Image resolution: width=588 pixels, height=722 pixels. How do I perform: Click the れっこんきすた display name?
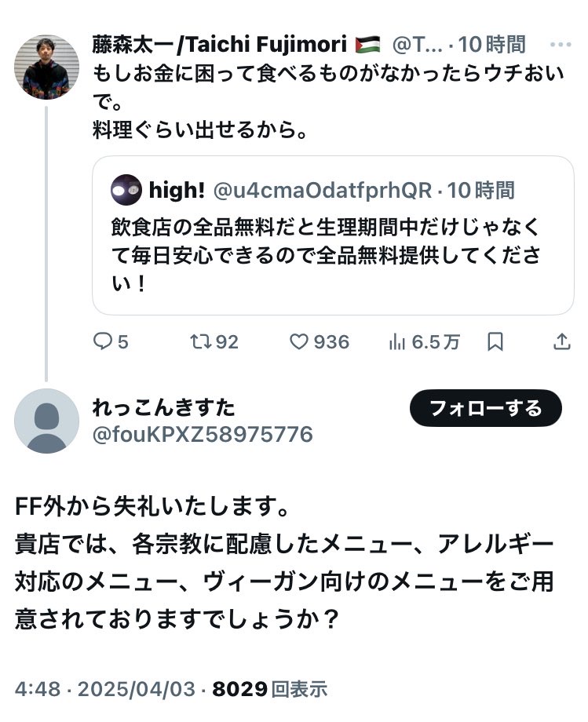163,408
